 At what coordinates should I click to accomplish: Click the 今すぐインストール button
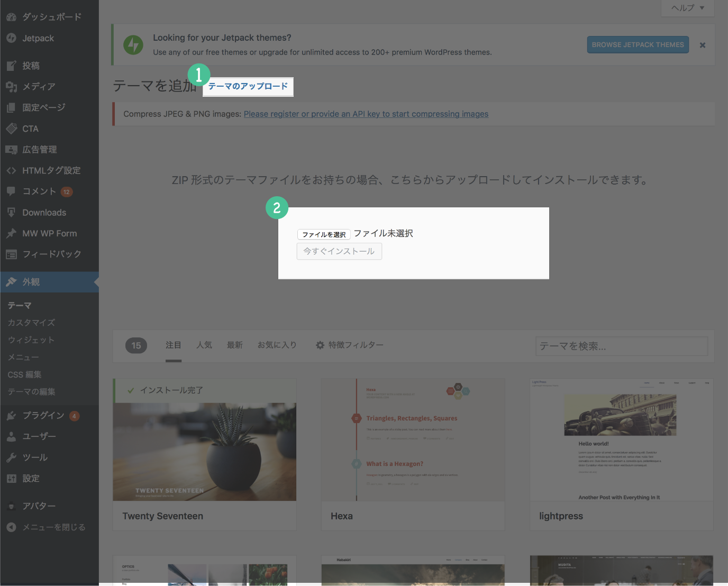pyautogui.click(x=339, y=251)
